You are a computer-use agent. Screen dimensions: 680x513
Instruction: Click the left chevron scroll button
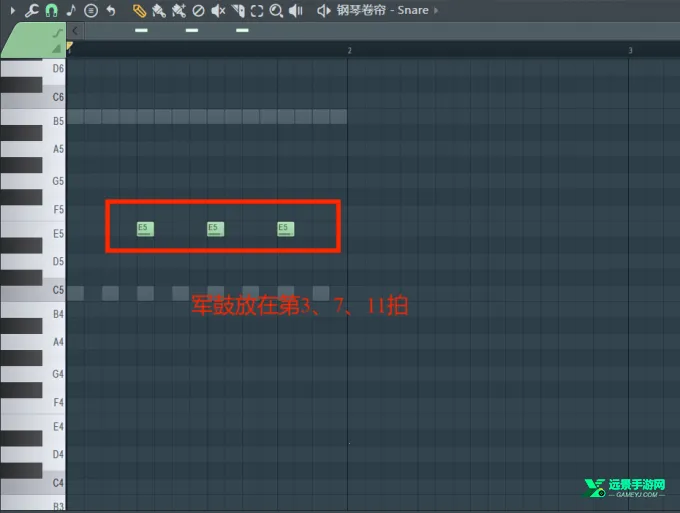coord(75,31)
